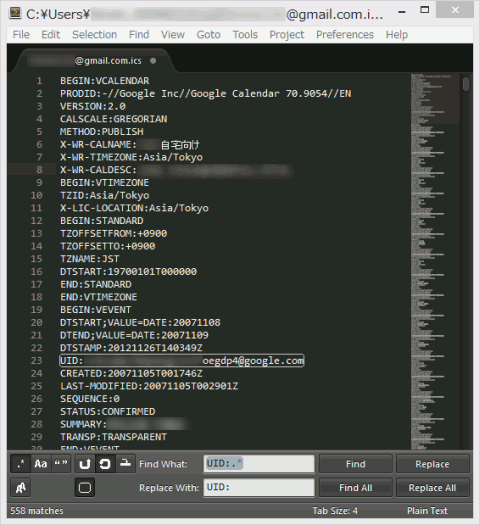Open the Edit menu
Screen dimensions: 480x525
(51, 34)
